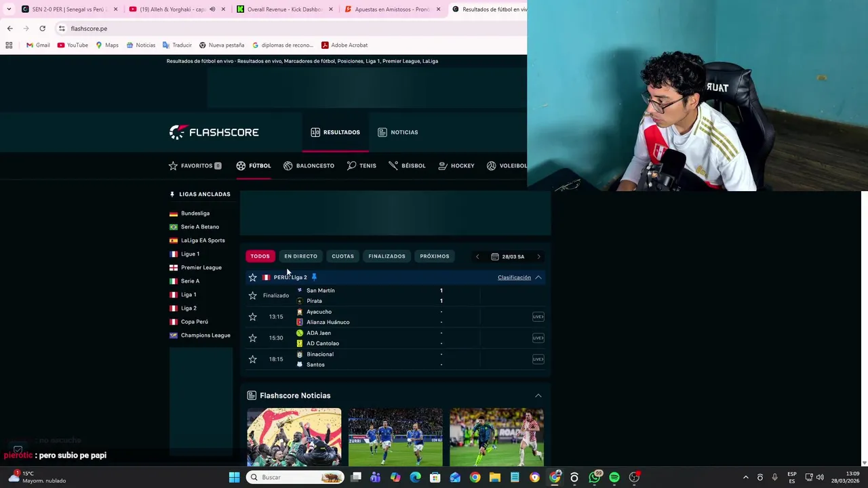Open Adobe Acrobat bookmark
This screenshot has width=868, height=488.
344,45
